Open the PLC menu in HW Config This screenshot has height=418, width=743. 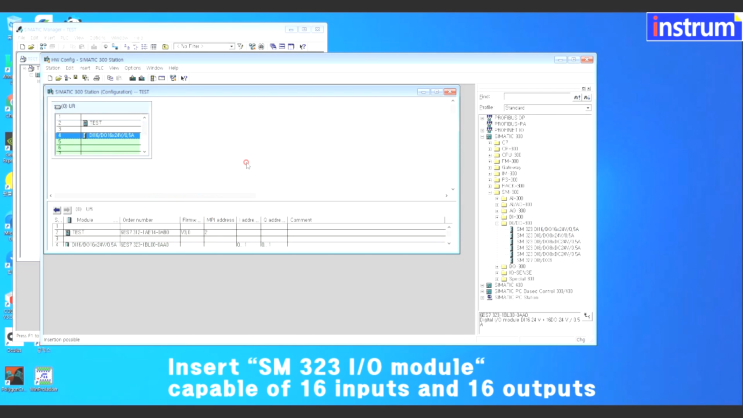100,68
